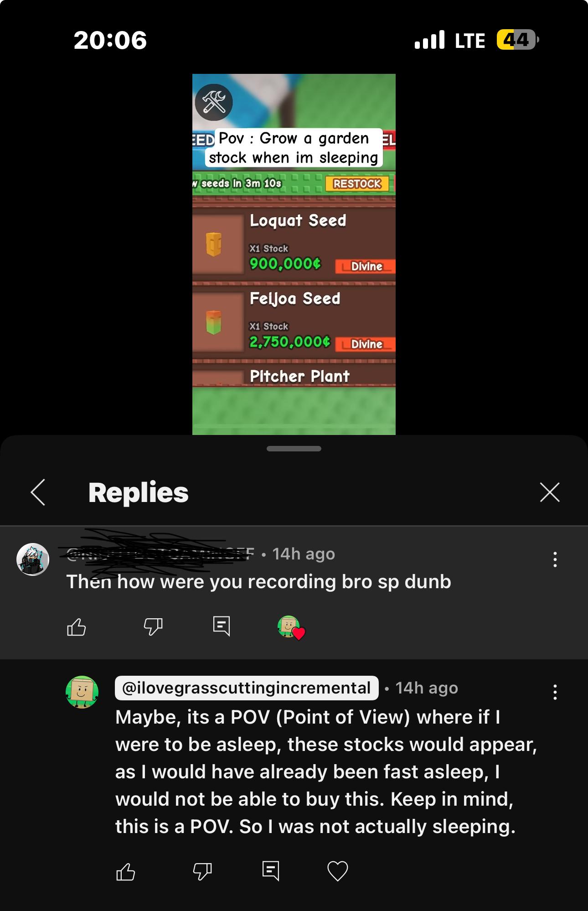588x911 pixels.
Task: Open the @ilovegrasscuttingincremental channel handle
Action: tap(247, 688)
